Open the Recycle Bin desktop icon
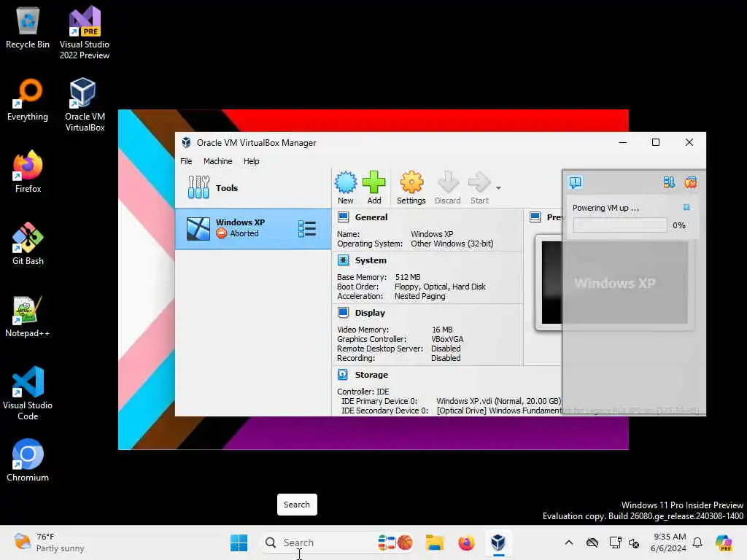The width and height of the screenshot is (747, 560). click(28, 28)
